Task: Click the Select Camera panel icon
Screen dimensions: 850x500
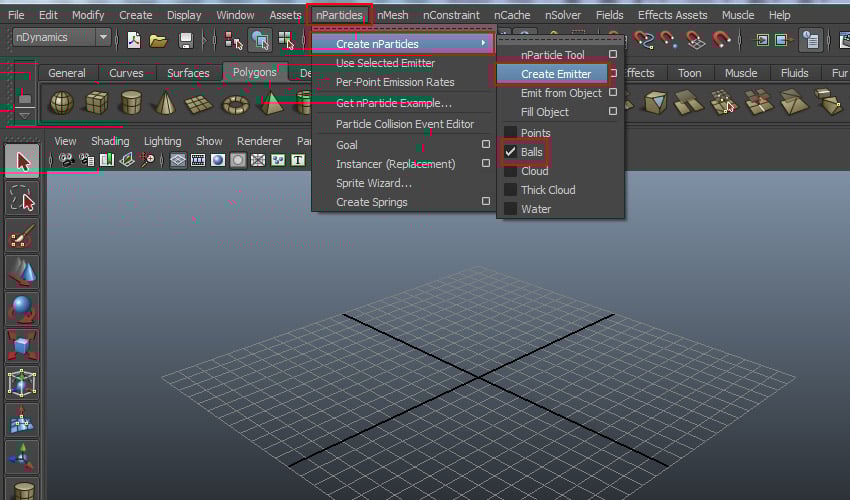Action: point(67,160)
